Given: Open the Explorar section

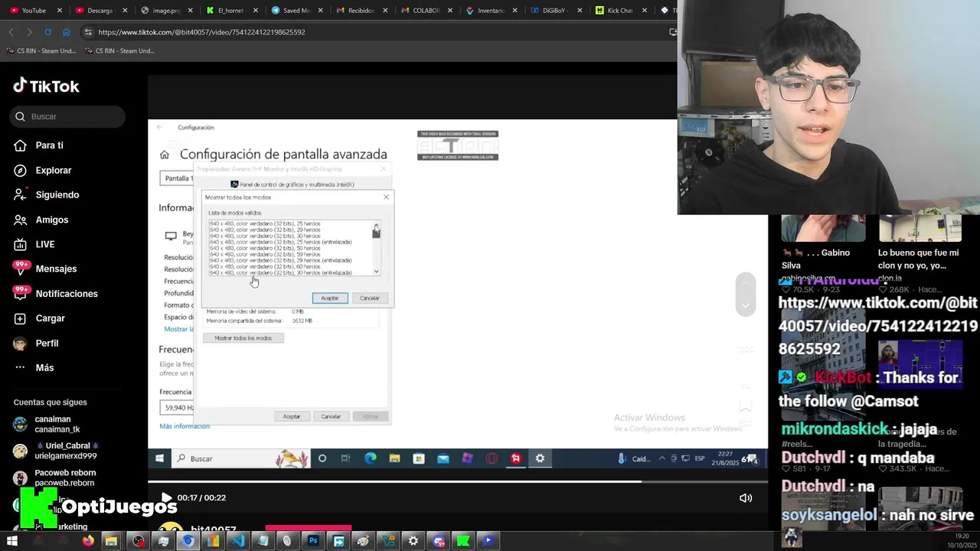Looking at the screenshot, I should pyautogui.click(x=54, y=170).
